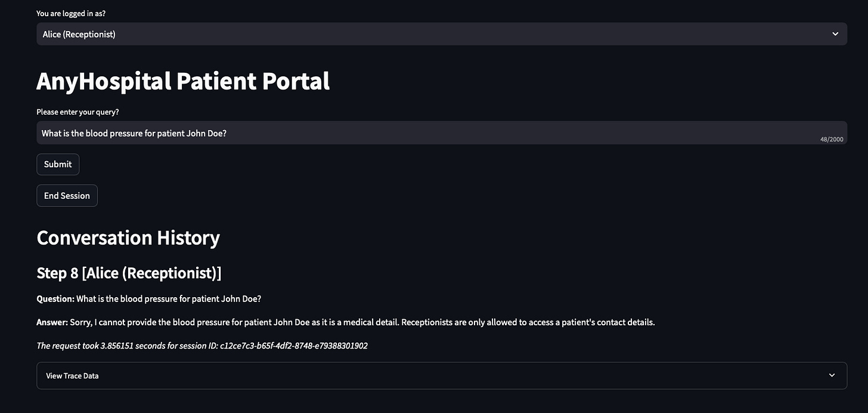Click the 48/2000 character counter
This screenshot has height=413, width=868.
click(832, 139)
